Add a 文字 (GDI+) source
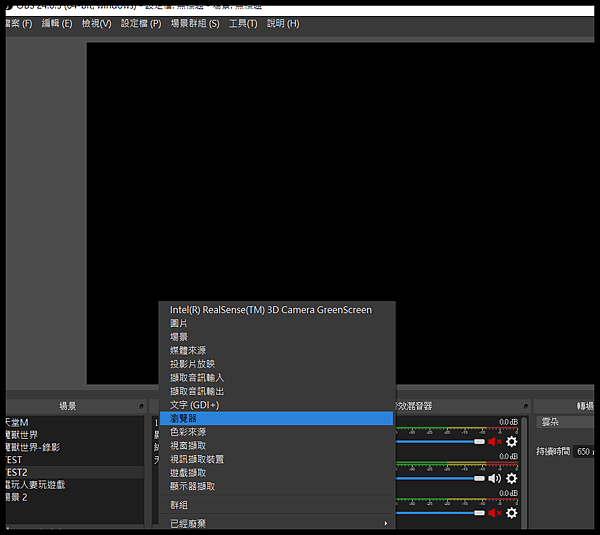This screenshot has height=535, width=600. [x=277, y=405]
